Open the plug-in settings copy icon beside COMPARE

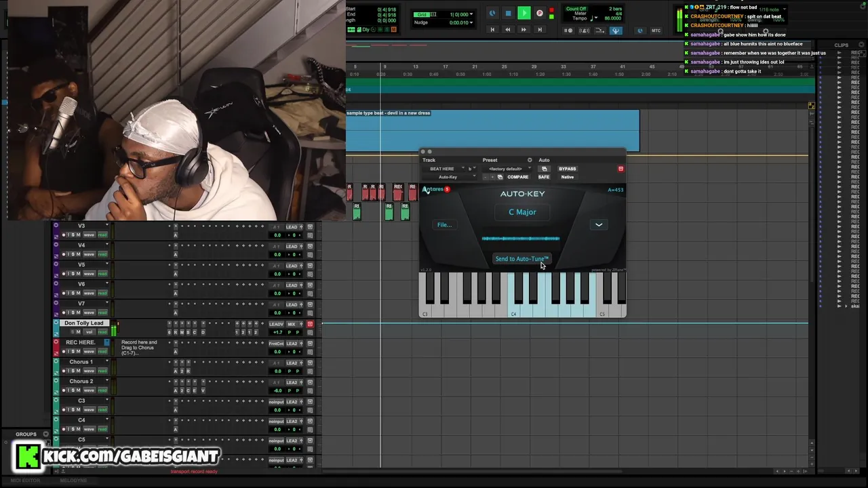(x=500, y=177)
